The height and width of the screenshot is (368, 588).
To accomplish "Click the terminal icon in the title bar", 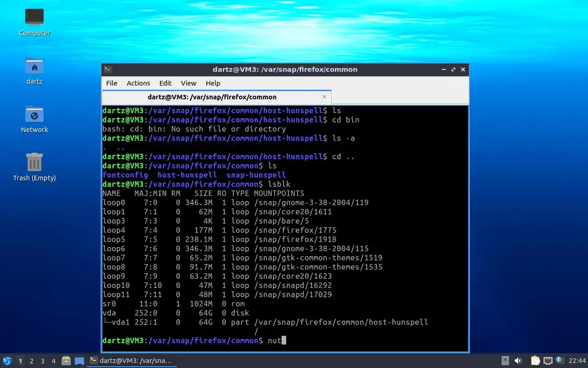I will 107,69.
